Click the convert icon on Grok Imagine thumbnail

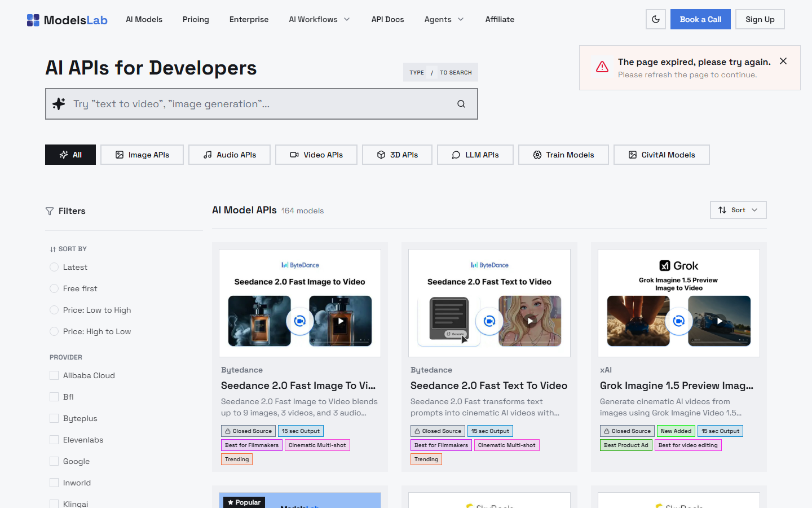[x=679, y=321]
